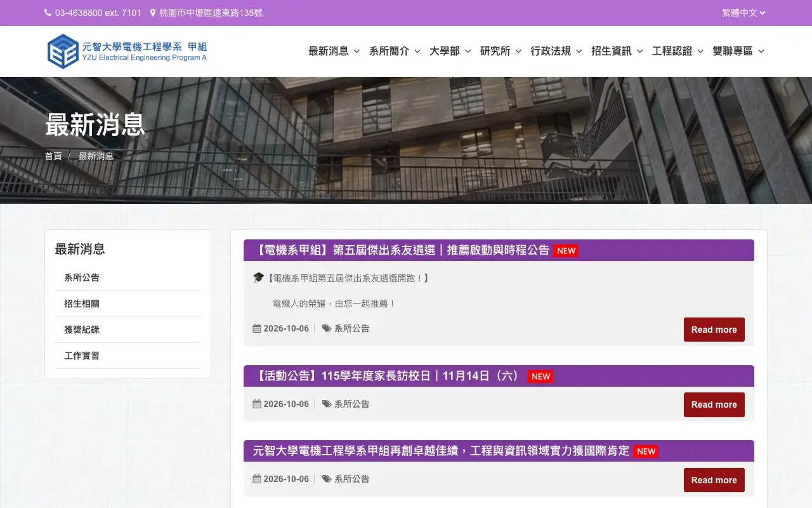Screen dimensions: 812x508
Task: Click Read more on 家長訪校日 post
Action: pyautogui.click(x=714, y=404)
